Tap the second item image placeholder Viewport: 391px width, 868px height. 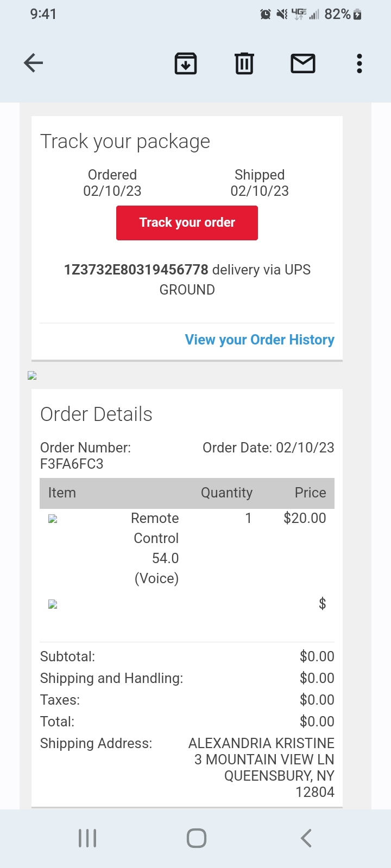point(53,604)
